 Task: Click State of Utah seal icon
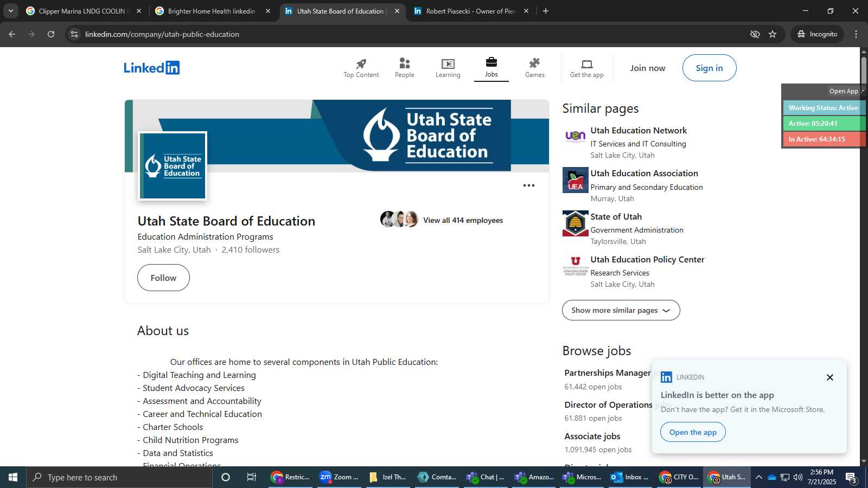(575, 223)
